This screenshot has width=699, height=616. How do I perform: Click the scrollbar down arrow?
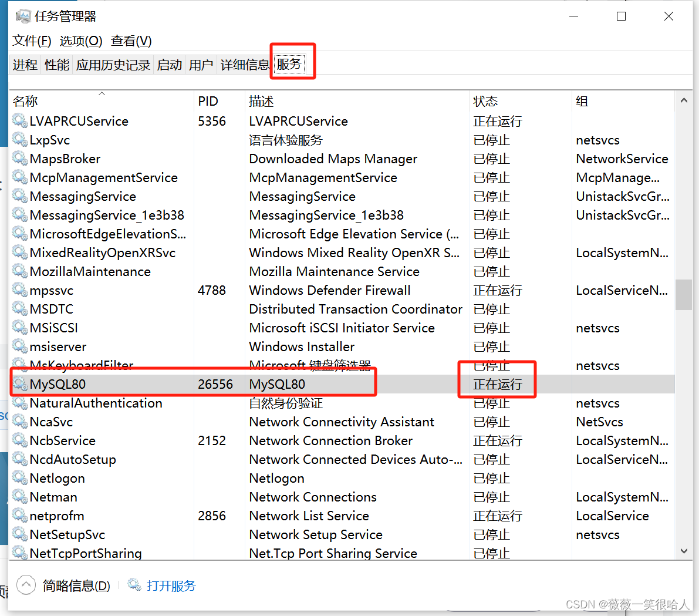pos(684,551)
